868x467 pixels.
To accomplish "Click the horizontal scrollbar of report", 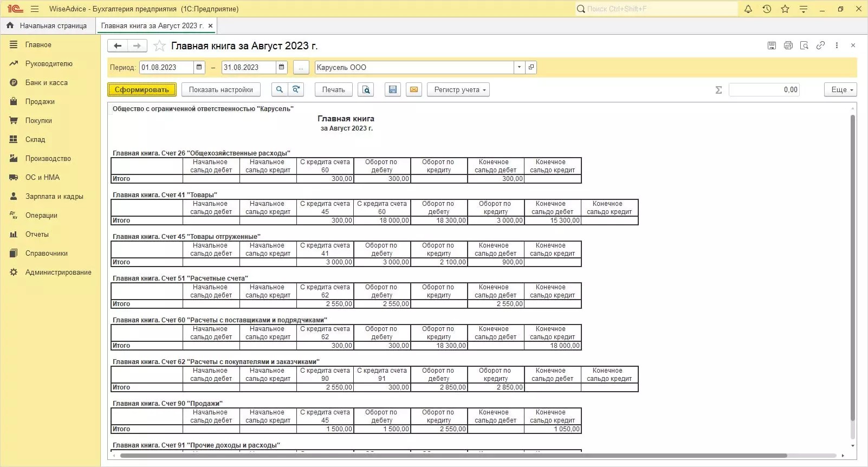I will 453,456.
